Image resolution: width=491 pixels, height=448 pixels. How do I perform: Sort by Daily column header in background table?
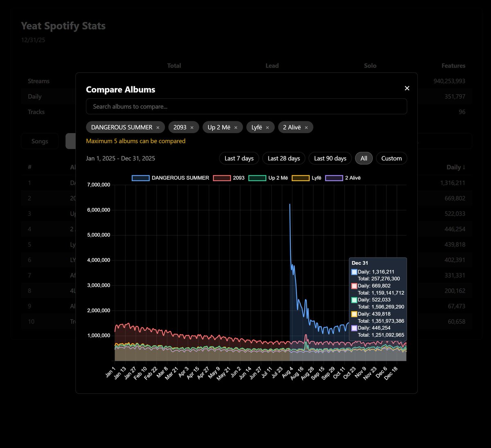[x=456, y=167]
